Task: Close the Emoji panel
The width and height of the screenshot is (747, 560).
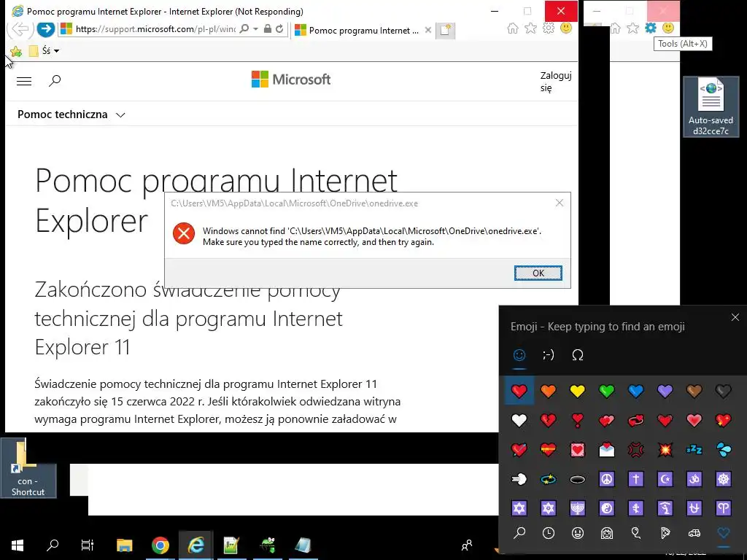Action: click(x=735, y=317)
